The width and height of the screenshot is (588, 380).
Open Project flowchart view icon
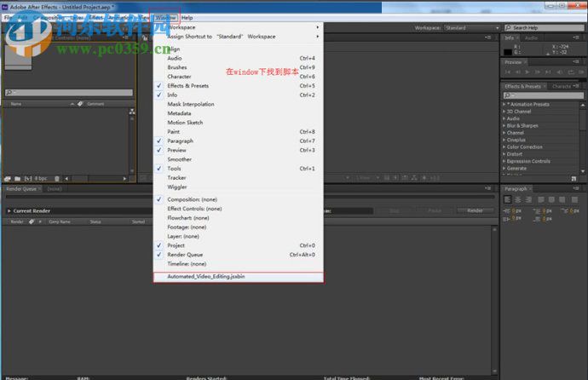tap(132, 112)
